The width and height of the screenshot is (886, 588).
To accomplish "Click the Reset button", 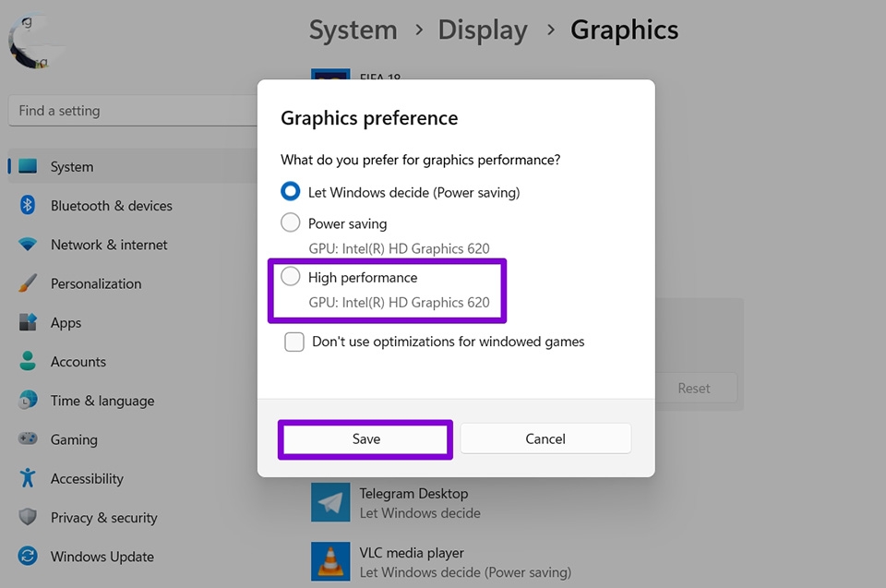I will [694, 388].
